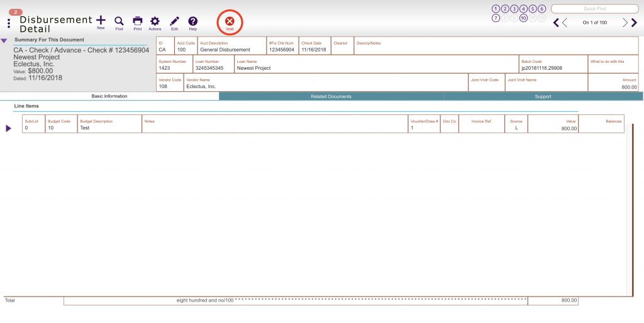Click the Edit pencil icon

coord(175,21)
